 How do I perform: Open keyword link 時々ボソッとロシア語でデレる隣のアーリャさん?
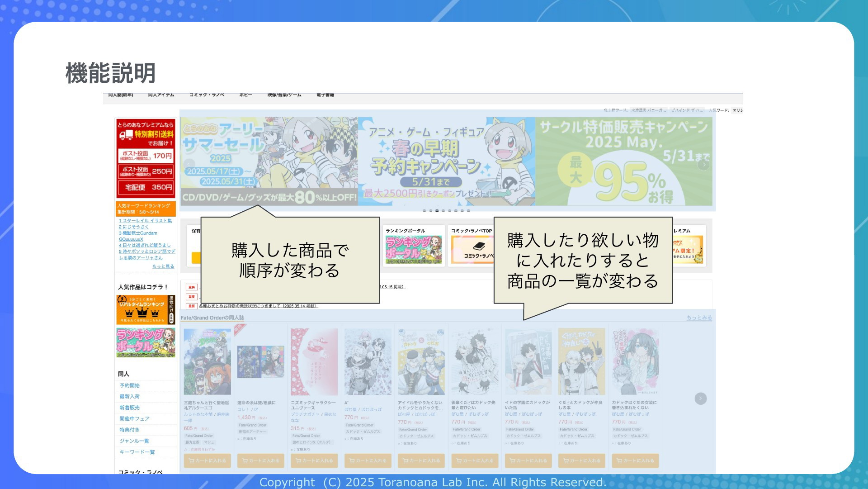tap(147, 255)
